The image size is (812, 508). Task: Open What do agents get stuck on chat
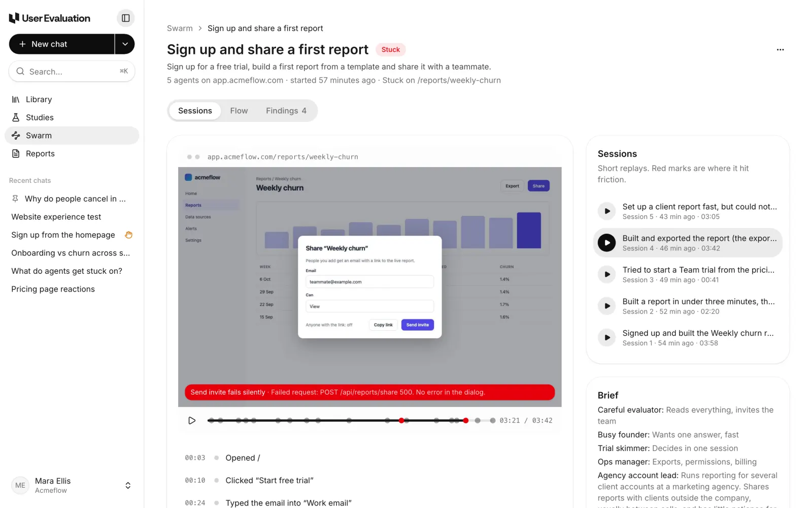72,271
